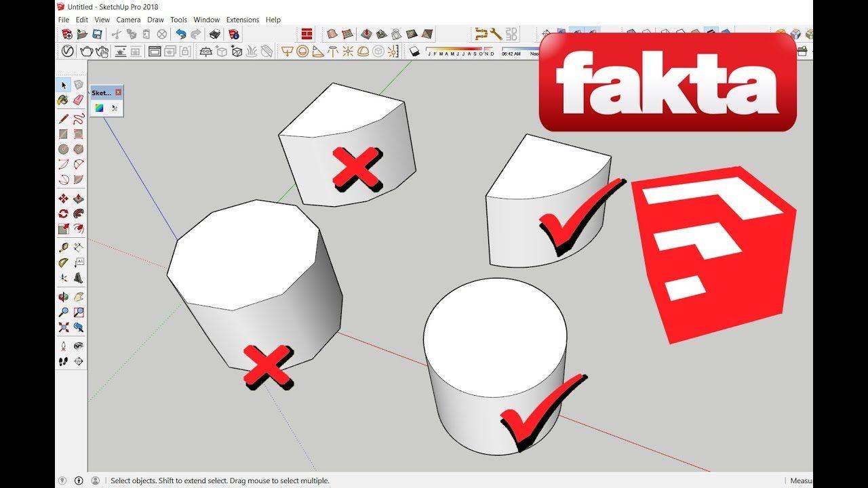Open the Extensions menu
This screenshot has height=488, width=868.
[243, 20]
